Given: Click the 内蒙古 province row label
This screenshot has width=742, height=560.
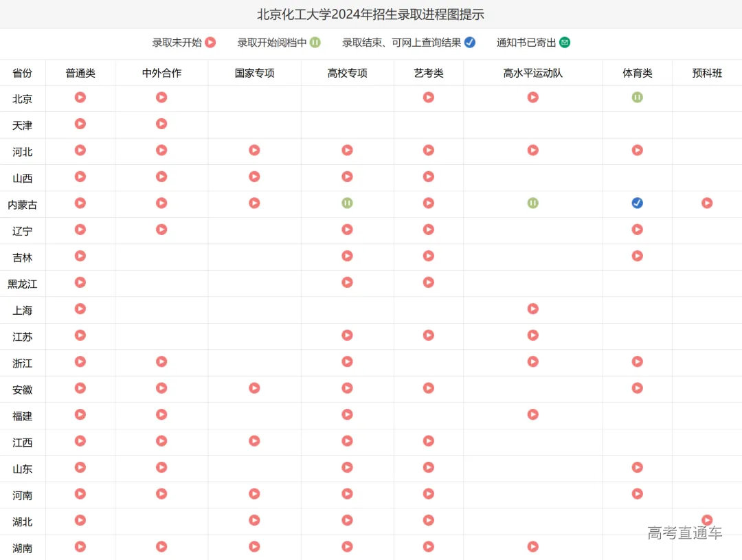Looking at the screenshot, I should tap(23, 205).
